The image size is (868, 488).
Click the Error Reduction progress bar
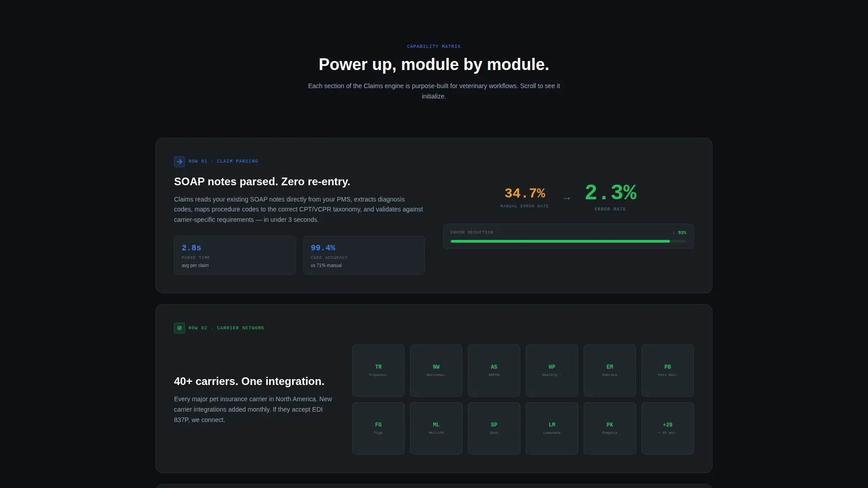(568, 241)
